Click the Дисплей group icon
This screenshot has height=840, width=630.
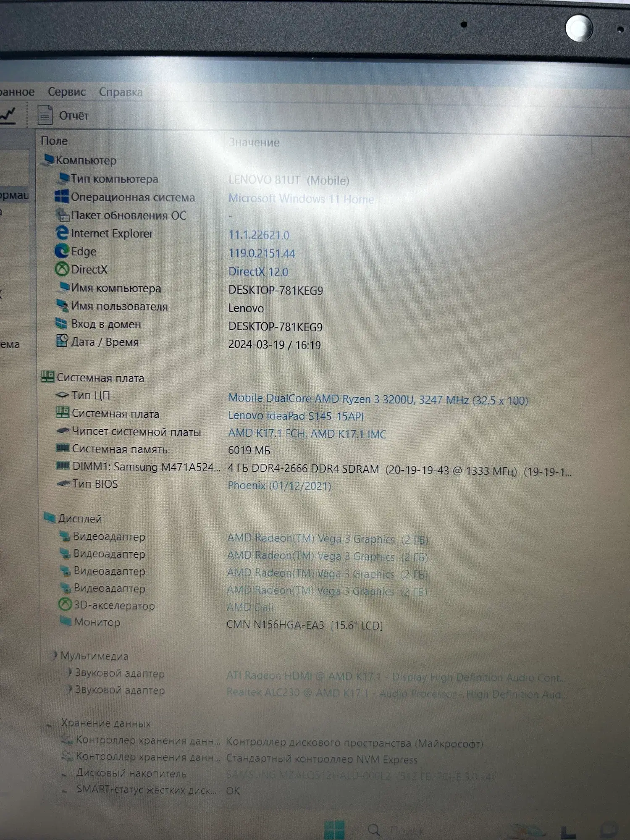(x=50, y=517)
